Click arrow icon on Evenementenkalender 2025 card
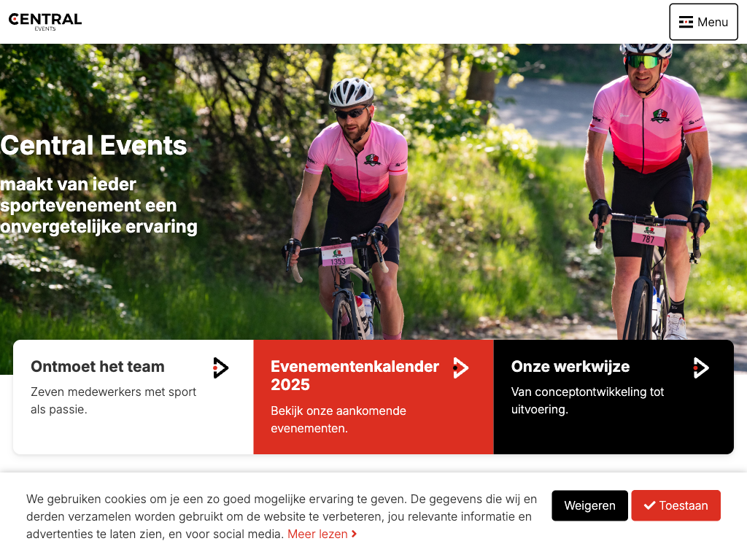 tap(461, 367)
